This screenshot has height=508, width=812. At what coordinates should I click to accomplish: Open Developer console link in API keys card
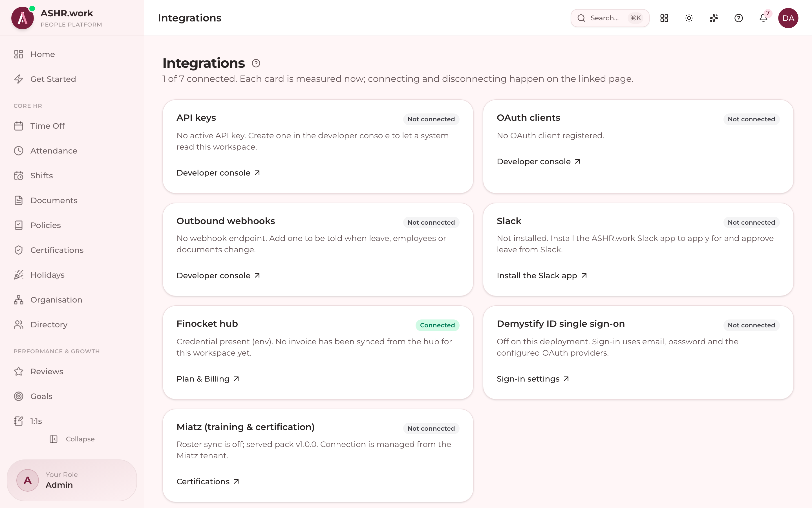tap(219, 173)
